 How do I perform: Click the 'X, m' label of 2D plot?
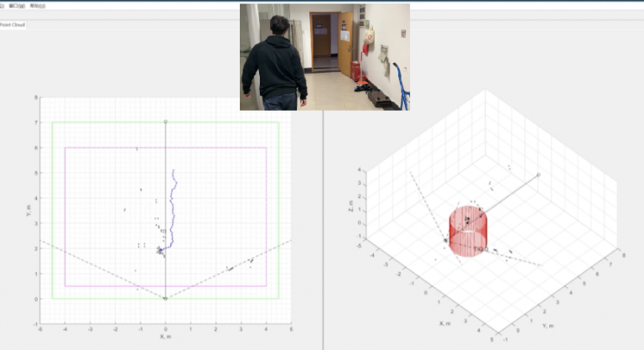point(165,337)
